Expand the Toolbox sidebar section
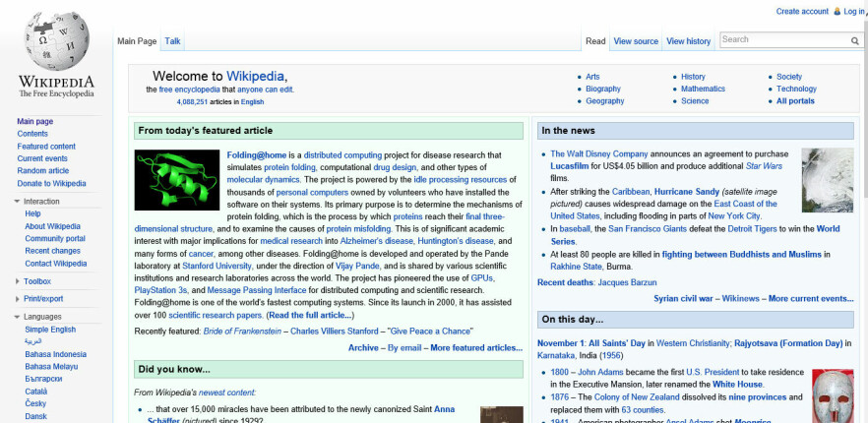 (x=18, y=281)
